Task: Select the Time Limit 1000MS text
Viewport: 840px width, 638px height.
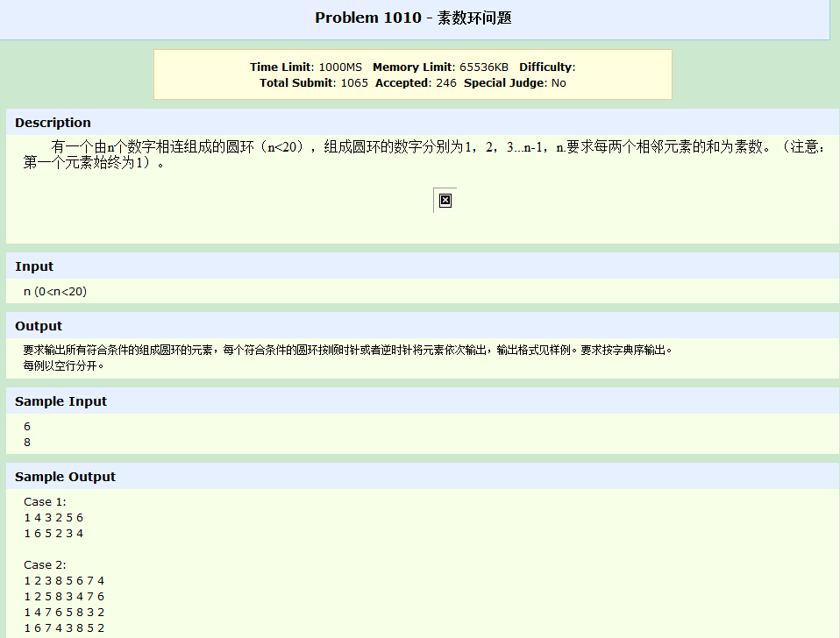Action: coord(306,67)
